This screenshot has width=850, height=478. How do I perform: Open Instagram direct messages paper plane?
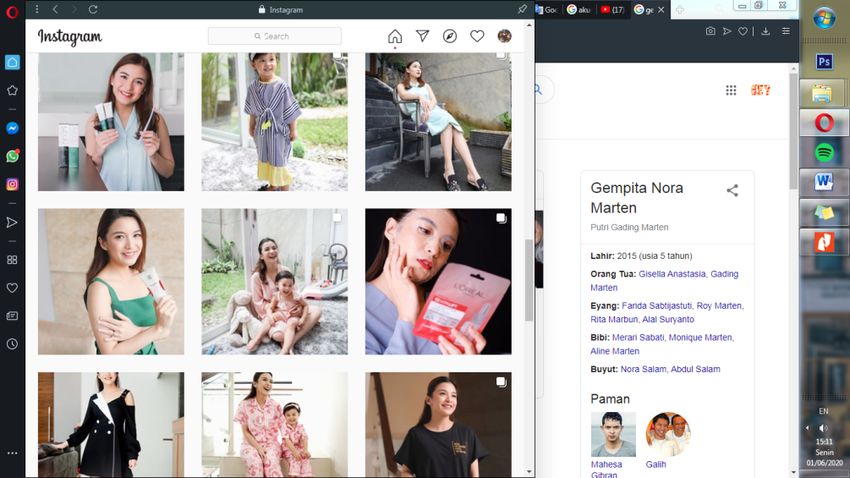click(x=422, y=36)
